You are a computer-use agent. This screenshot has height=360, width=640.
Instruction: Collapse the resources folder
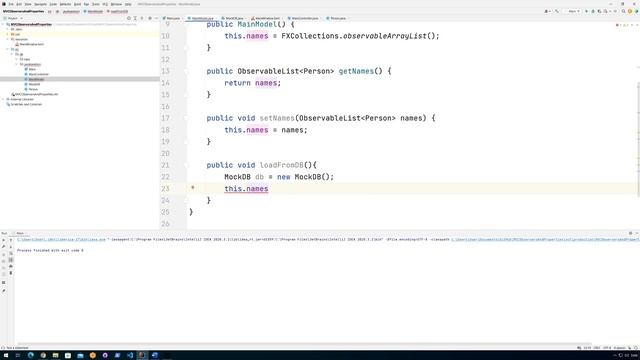pos(8,39)
